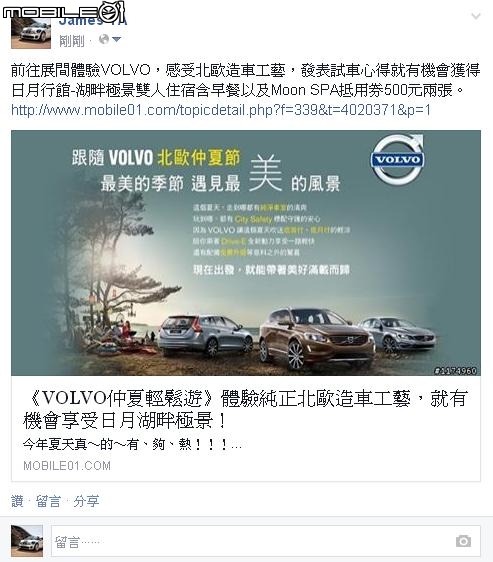
Task: Click the James profile name link
Action: [x=93, y=21]
